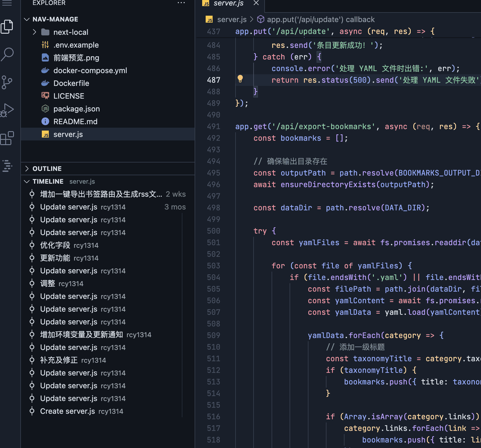Image resolution: width=481 pixels, height=448 pixels.
Task: Close the server.js editor tab
Action: click(256, 3)
